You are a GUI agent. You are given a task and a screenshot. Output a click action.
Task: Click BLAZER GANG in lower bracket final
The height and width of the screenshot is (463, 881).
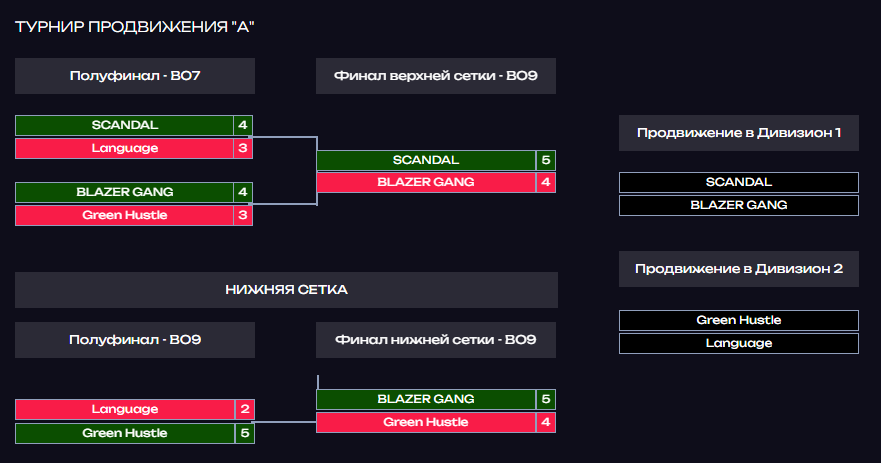[x=426, y=400]
